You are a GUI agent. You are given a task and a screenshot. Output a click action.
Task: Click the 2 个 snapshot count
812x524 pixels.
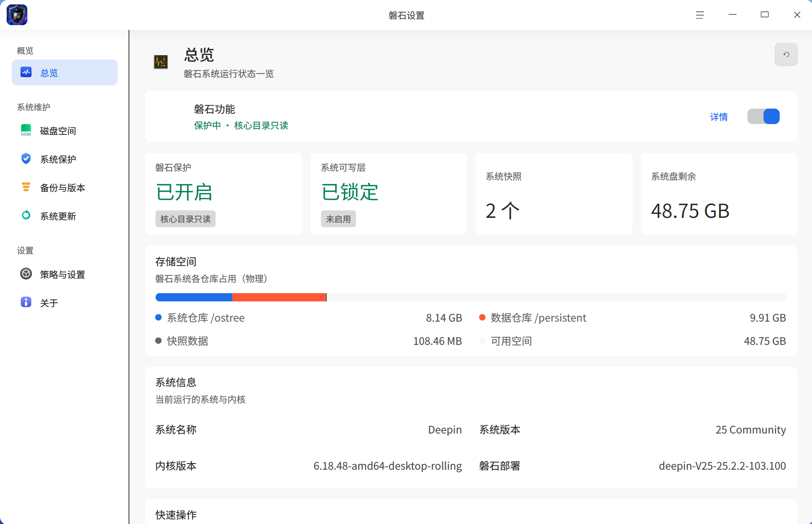pyautogui.click(x=502, y=210)
